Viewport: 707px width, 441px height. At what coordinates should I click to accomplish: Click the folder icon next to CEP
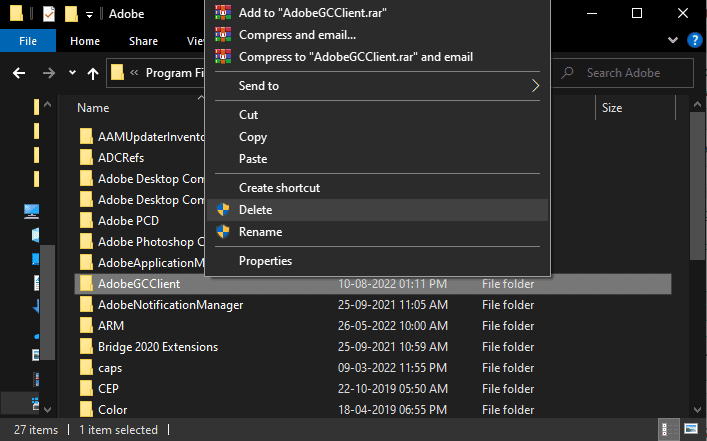pyautogui.click(x=86, y=389)
